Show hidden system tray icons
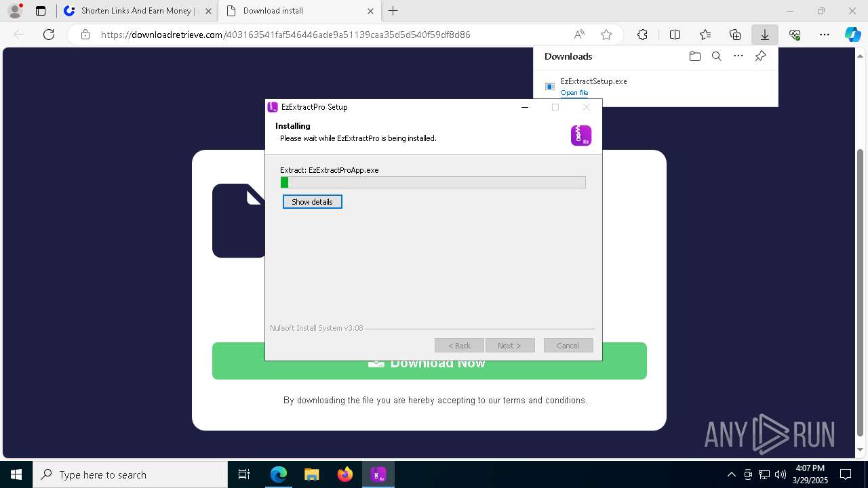868x488 pixels. [x=731, y=474]
